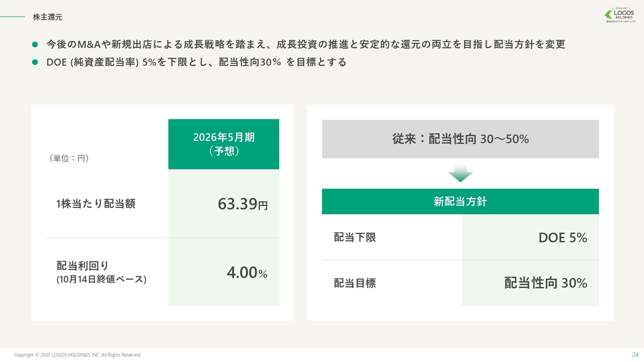Screen dimensions: 644x362
Task: Click the 2026年5月期（予想） green header cell
Action: tap(224, 144)
